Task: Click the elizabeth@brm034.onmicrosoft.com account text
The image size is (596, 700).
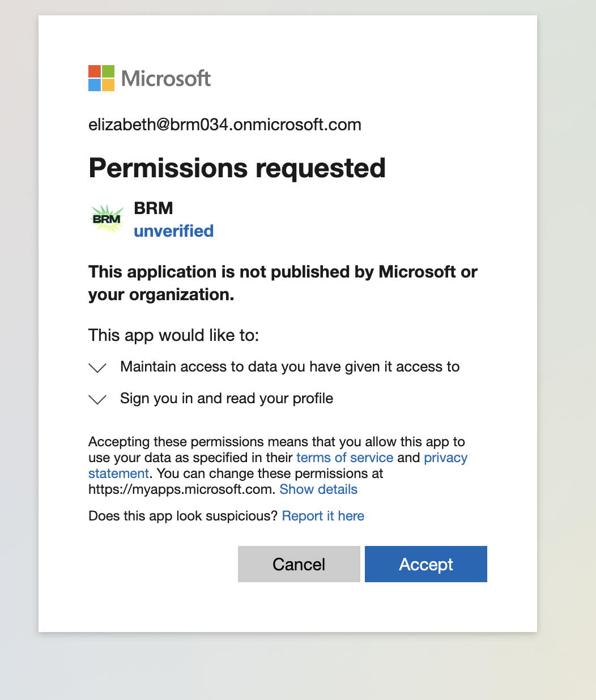Action: coord(225,125)
